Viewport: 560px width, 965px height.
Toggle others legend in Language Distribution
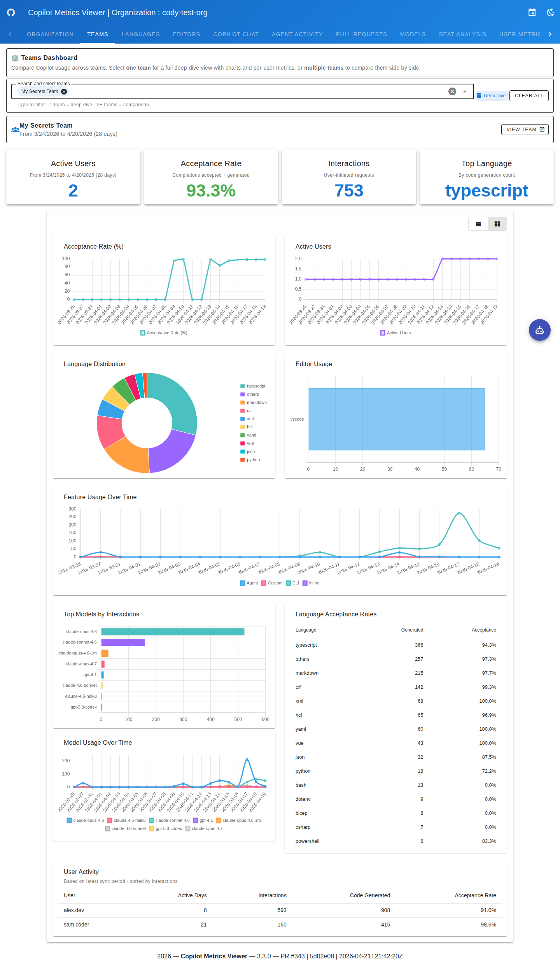tap(250, 394)
